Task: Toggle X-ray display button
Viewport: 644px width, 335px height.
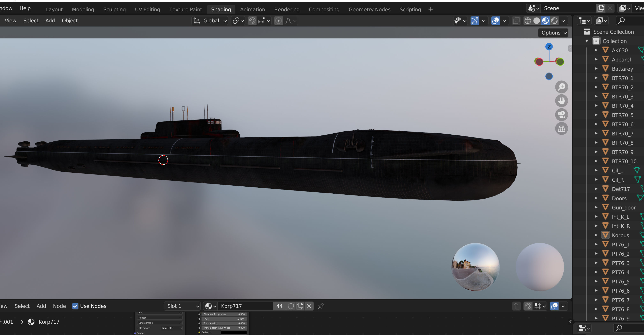Action: 516,21
